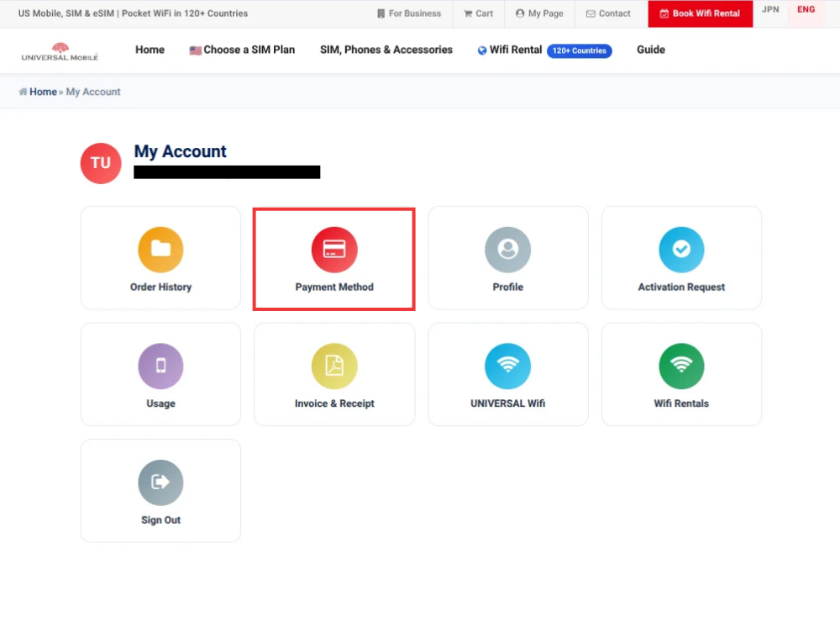Open the Profile person icon
Screen dimensions: 840x622
click(508, 250)
